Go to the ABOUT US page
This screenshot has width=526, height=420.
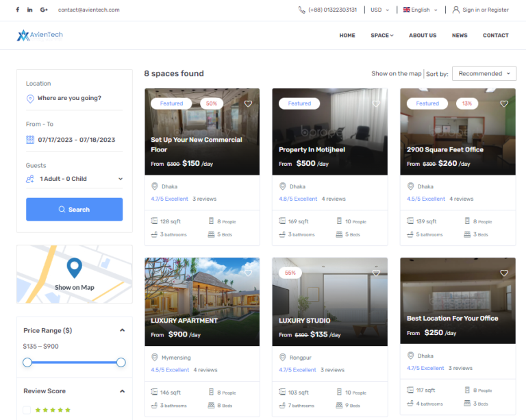pyautogui.click(x=423, y=36)
